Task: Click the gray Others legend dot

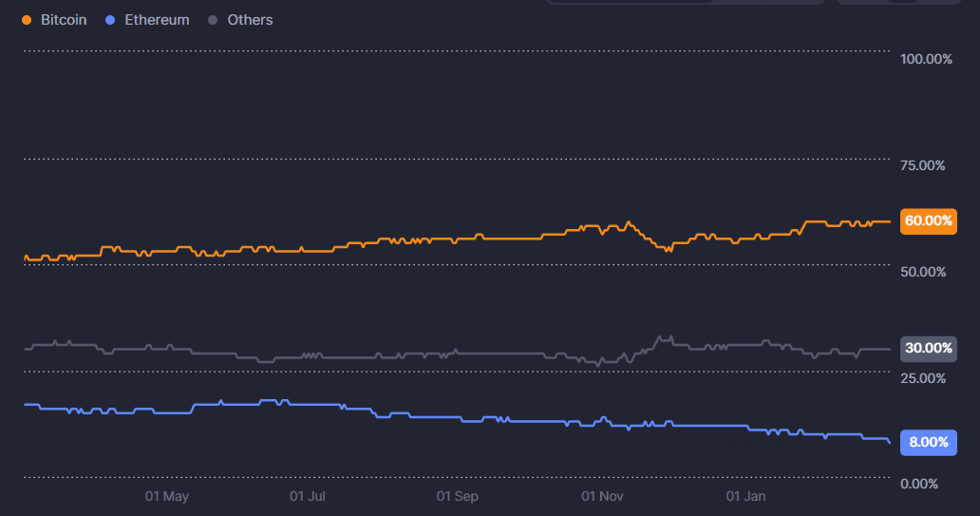Action: point(213,20)
